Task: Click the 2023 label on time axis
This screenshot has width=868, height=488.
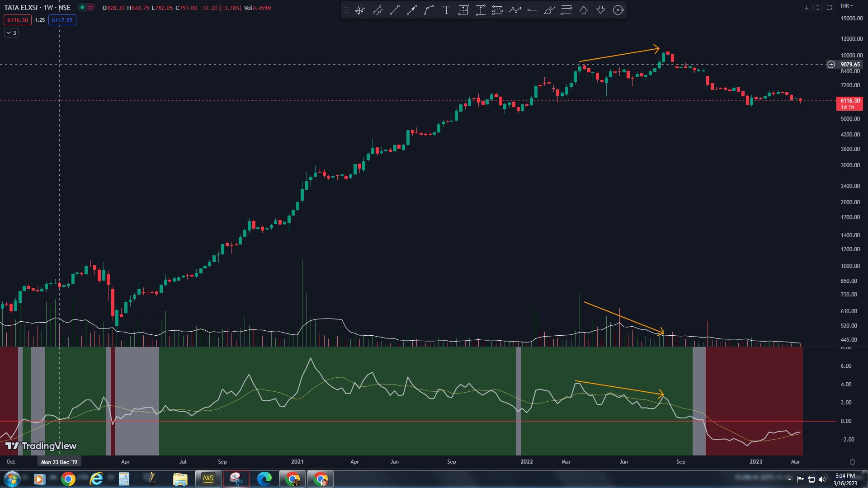Action: pyautogui.click(x=755, y=462)
